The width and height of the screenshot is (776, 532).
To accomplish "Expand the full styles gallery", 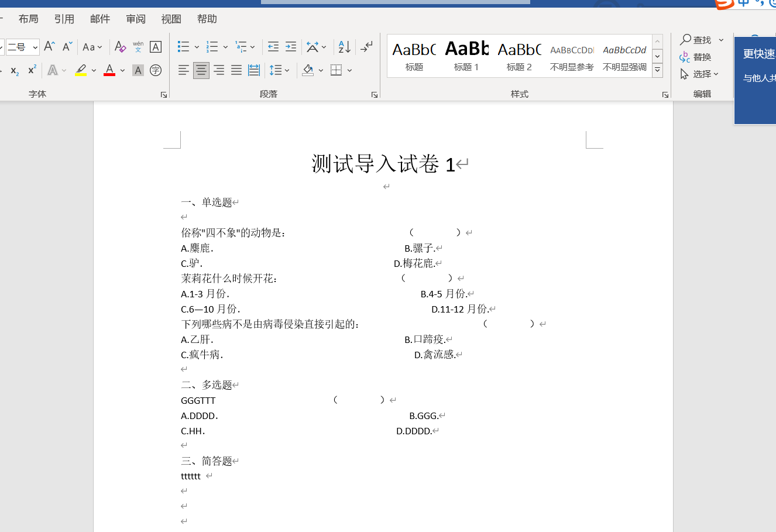I will click(658, 70).
